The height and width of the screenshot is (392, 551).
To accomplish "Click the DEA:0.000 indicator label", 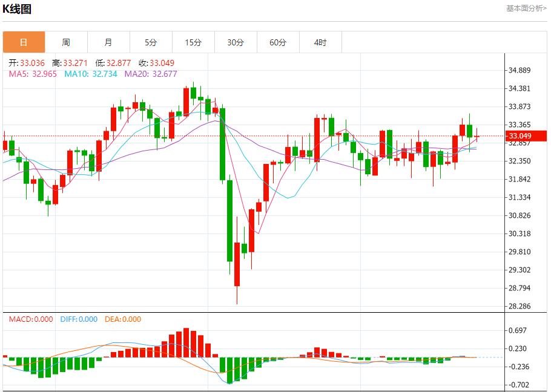I will pos(122,319).
